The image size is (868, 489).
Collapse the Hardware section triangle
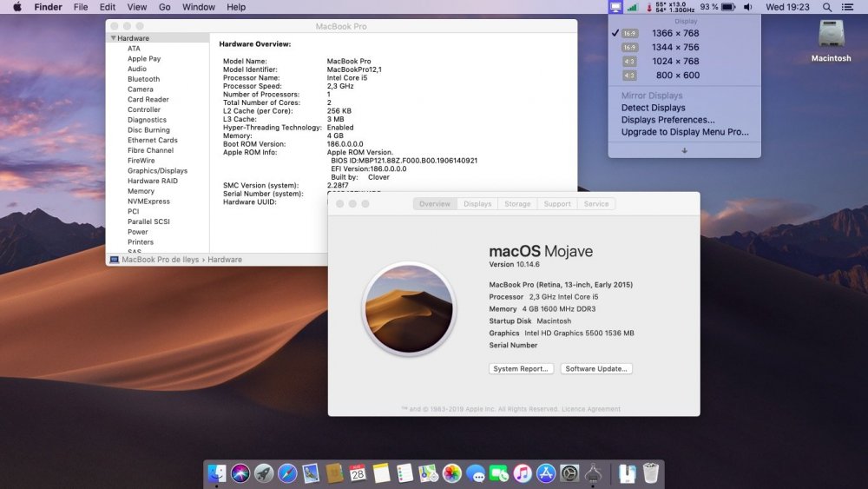pyautogui.click(x=113, y=38)
